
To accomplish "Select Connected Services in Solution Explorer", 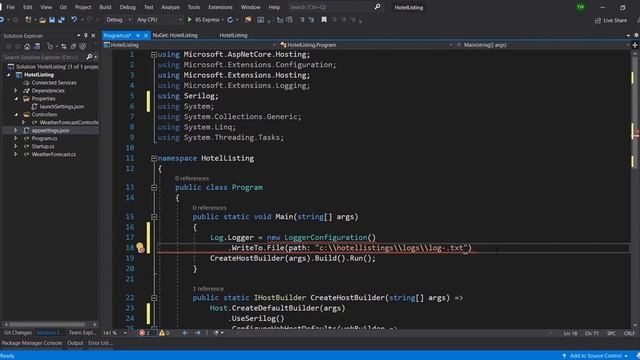I will point(54,83).
